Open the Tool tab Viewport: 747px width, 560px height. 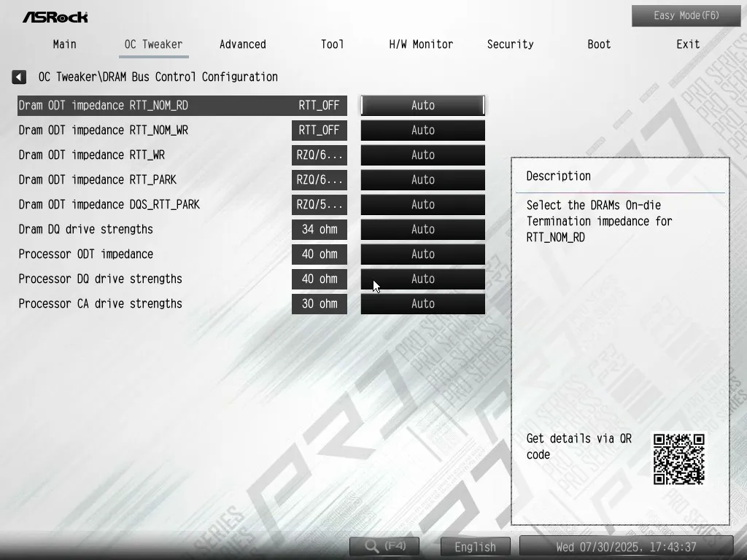click(x=332, y=44)
